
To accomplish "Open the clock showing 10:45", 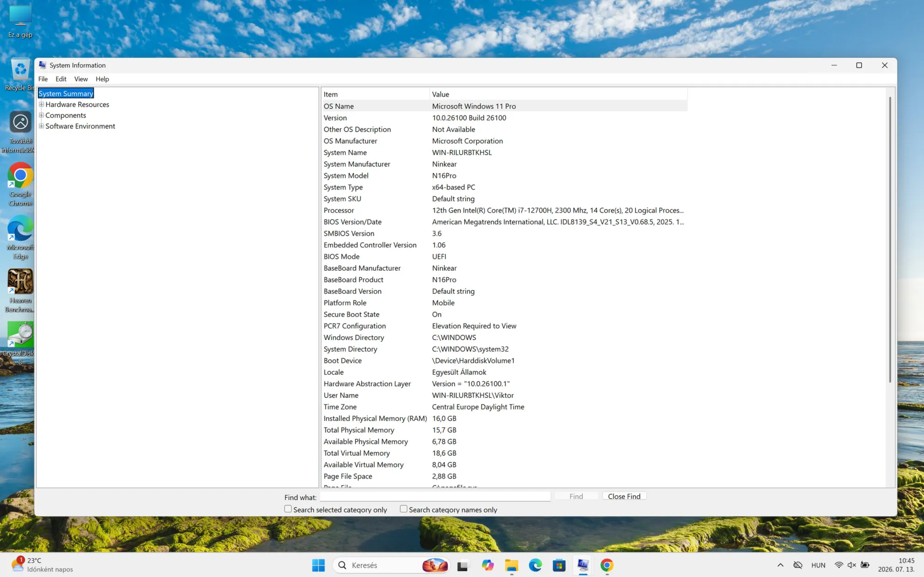I will [896, 565].
